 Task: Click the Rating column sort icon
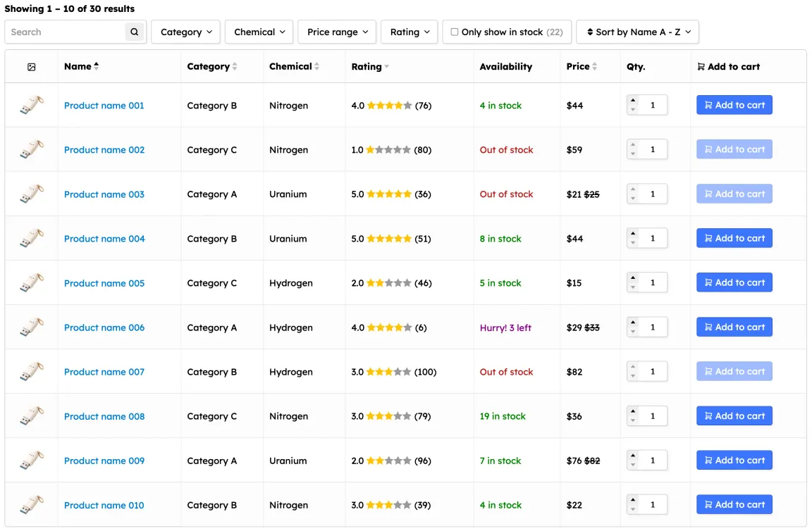[386, 67]
